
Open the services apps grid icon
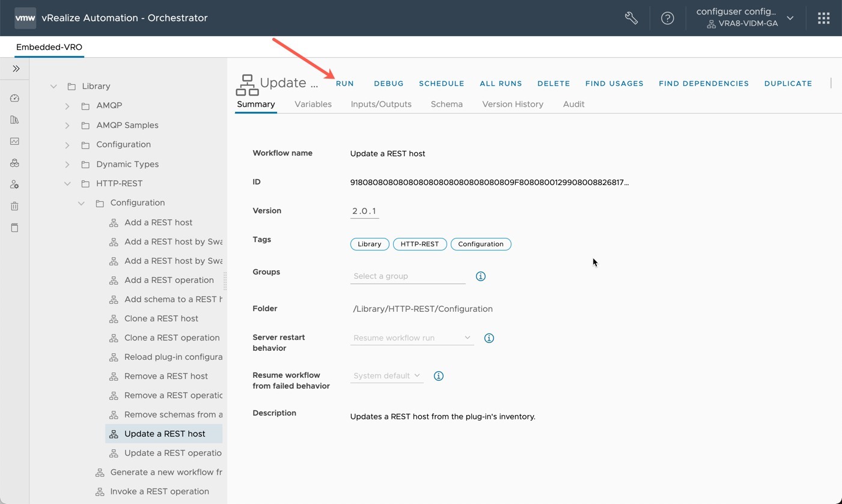823,18
